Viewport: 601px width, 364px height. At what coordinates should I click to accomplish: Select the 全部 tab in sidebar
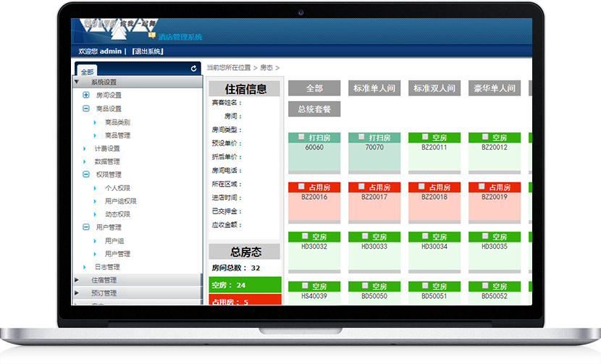87,72
